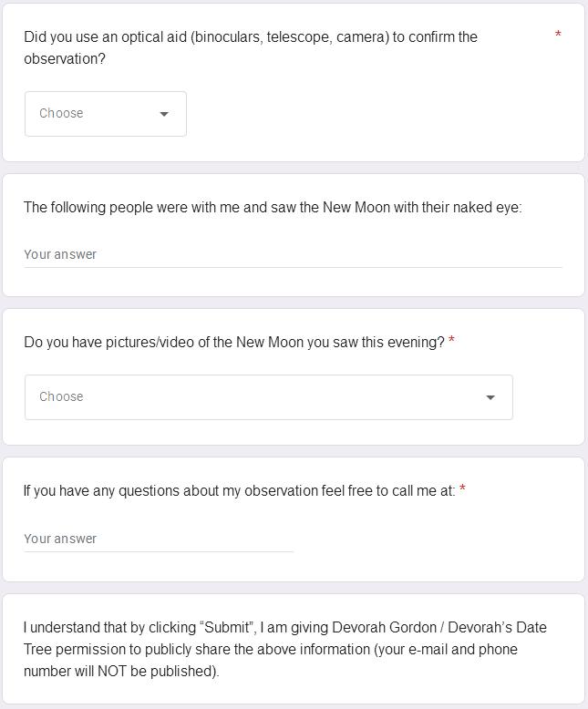This screenshot has width=588, height=709.
Task: Click the 'Choose' placeholder in optical aid dropdown
Action: pyautogui.click(x=61, y=114)
